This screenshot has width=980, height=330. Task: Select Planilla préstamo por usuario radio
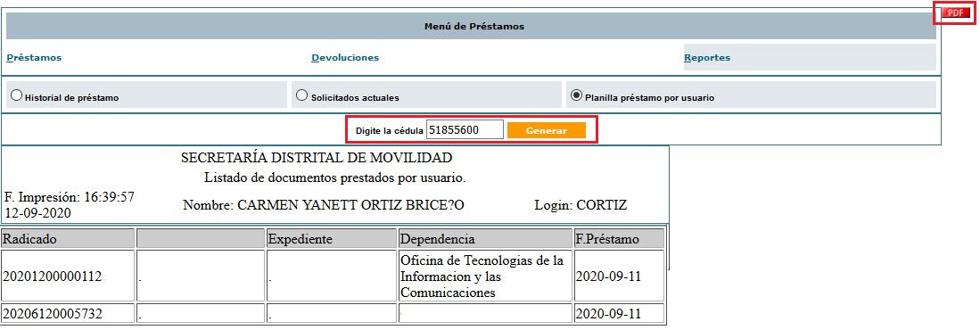coord(576,95)
